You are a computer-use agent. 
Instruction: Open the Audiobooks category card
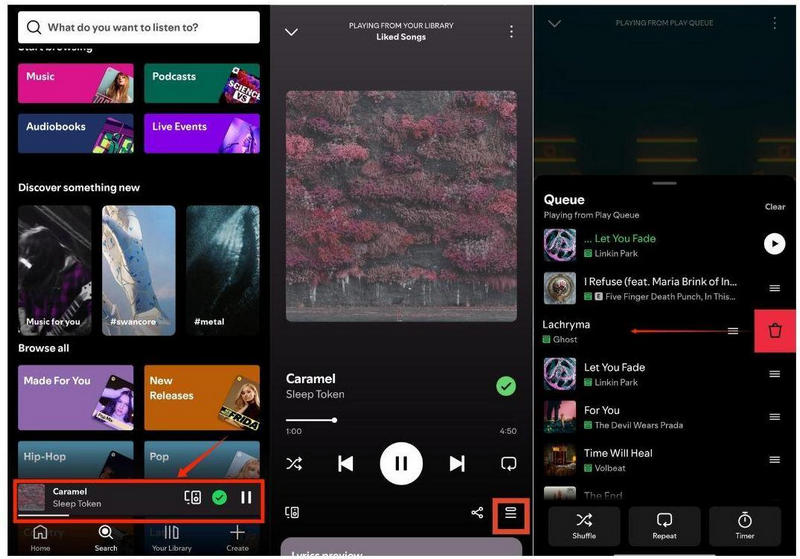[x=76, y=133]
